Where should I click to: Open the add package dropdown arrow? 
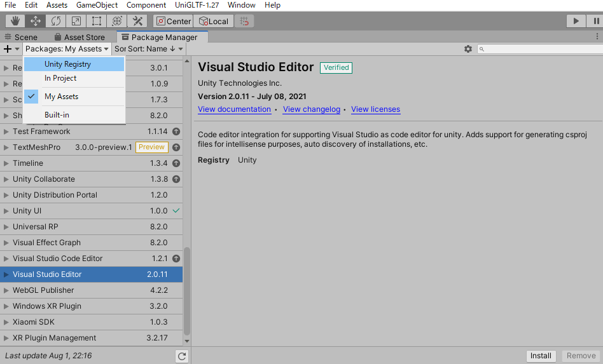click(x=17, y=49)
